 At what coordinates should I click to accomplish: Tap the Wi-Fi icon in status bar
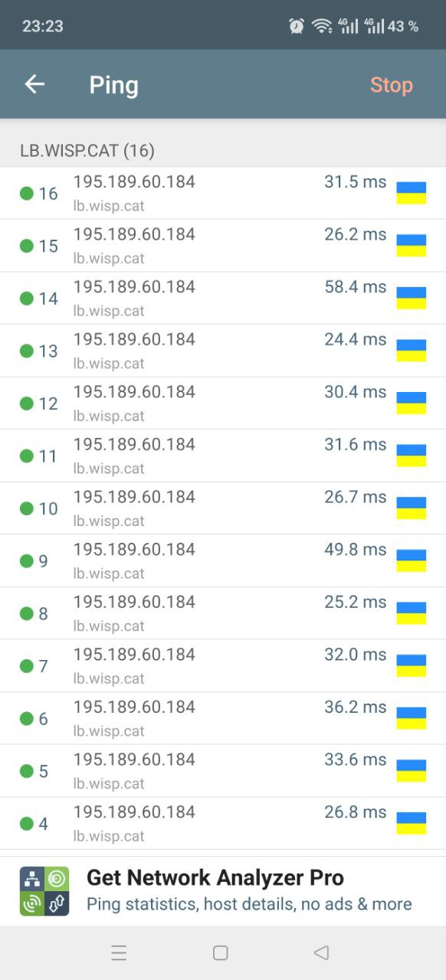[x=322, y=26]
